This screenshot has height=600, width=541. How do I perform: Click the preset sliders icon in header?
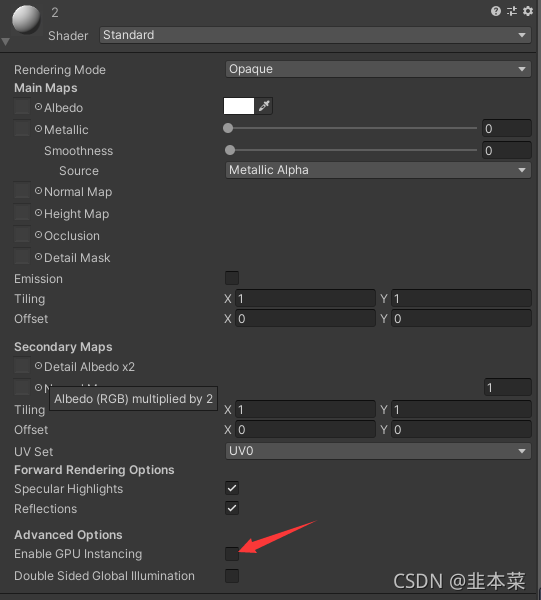[x=512, y=11]
